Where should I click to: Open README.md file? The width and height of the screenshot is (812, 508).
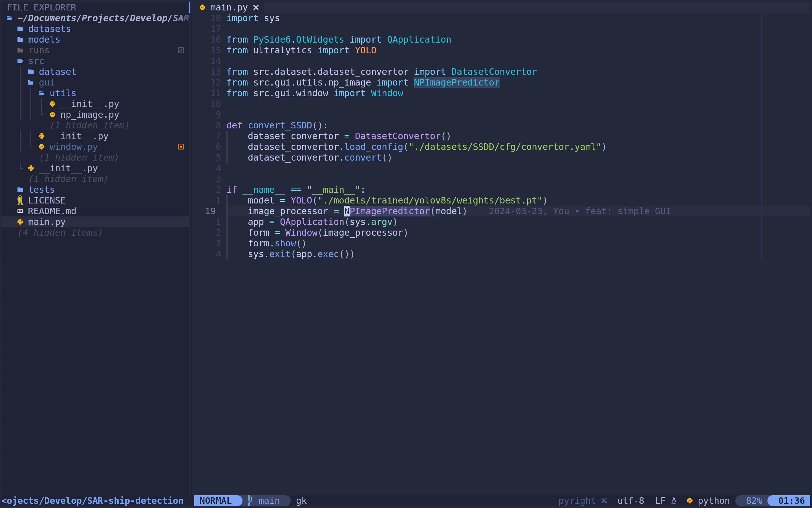coord(52,211)
